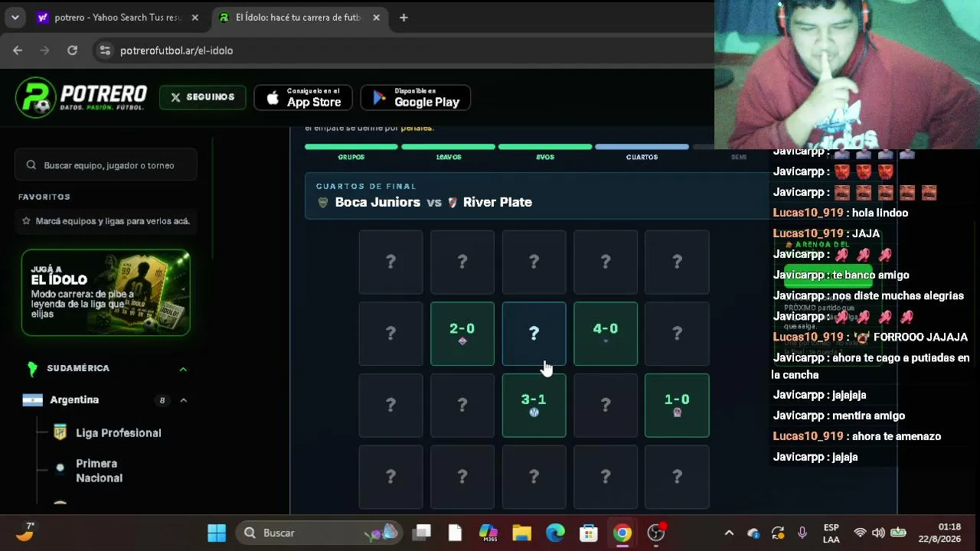The height and width of the screenshot is (551, 980).
Task: Click the Boca Juniors team name
Action: (x=377, y=202)
